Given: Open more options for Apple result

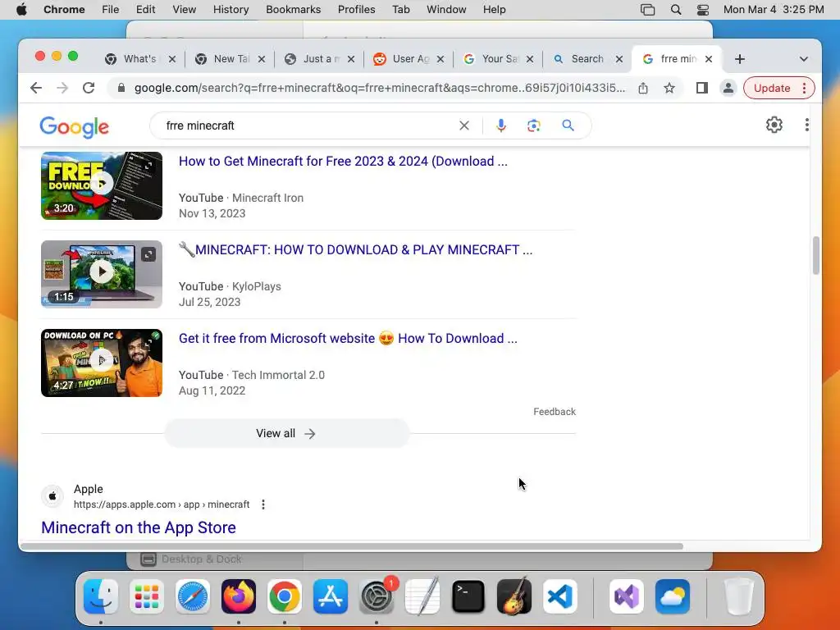Looking at the screenshot, I should tap(263, 504).
